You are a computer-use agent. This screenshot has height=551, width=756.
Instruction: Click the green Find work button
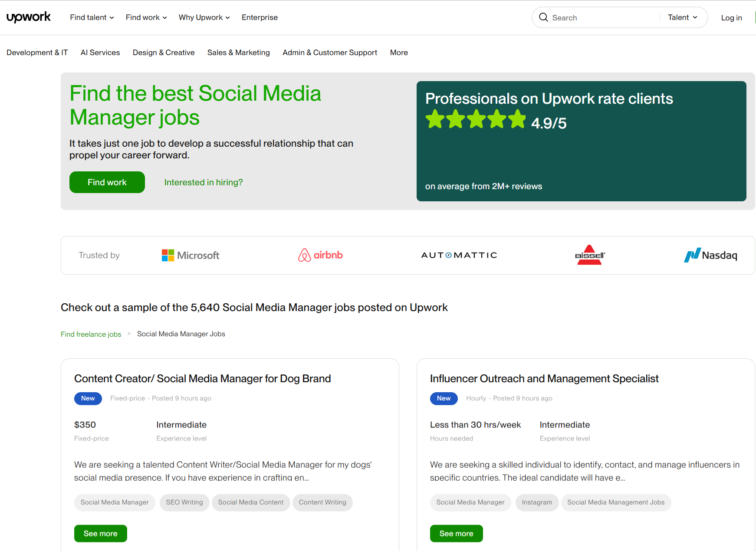pos(107,182)
